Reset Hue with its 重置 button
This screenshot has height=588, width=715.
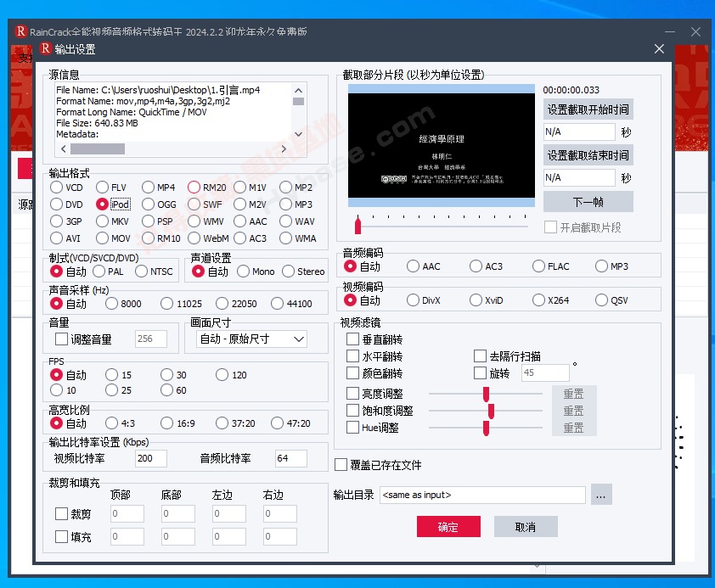point(574,428)
